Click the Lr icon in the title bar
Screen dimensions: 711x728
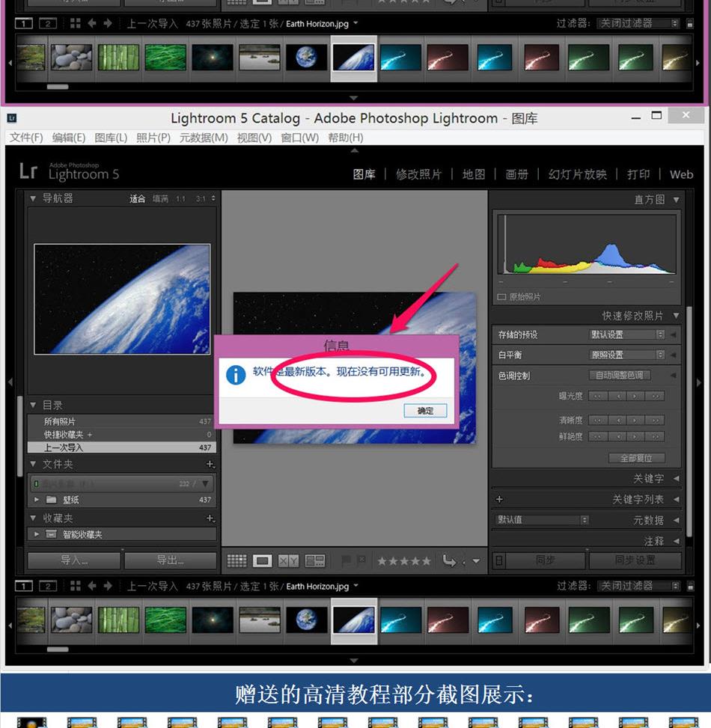(x=12, y=118)
